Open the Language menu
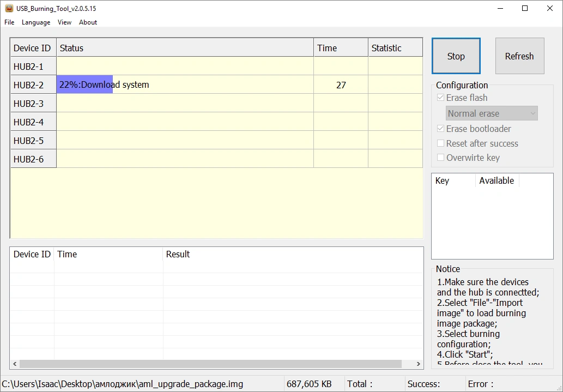The image size is (563, 392). coord(35,22)
